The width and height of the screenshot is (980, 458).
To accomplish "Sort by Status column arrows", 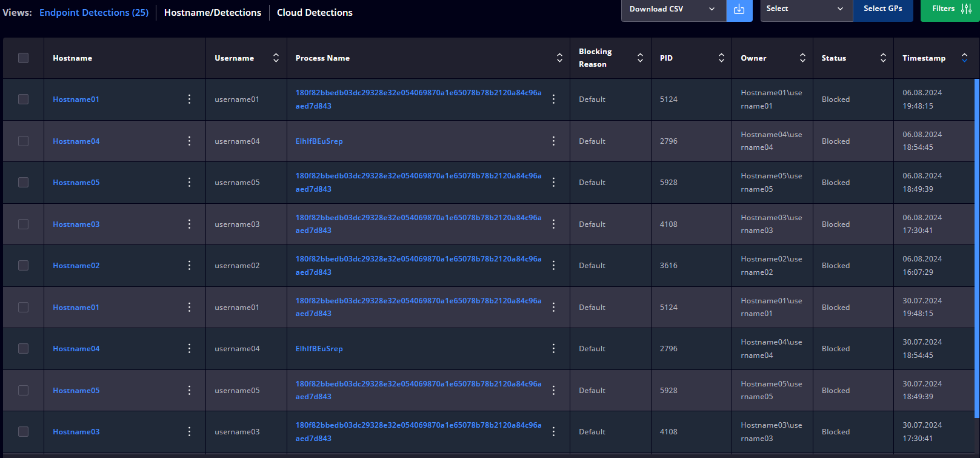I will 883,58.
